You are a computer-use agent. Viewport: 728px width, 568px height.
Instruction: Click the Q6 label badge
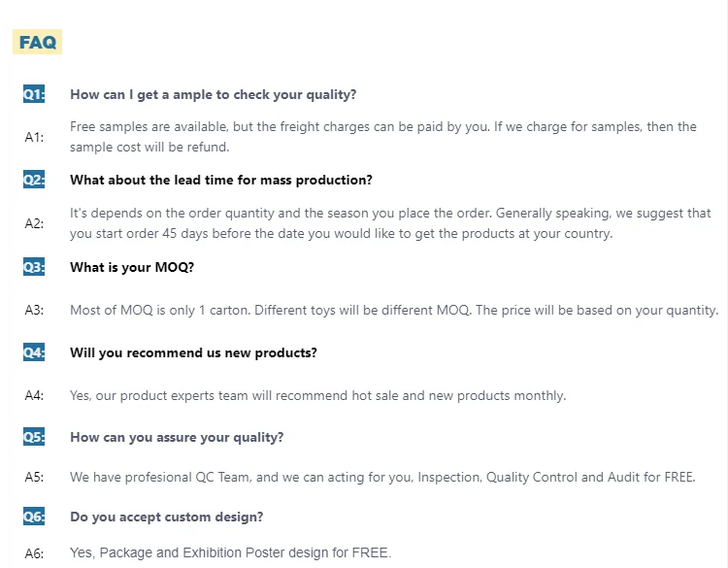pos(34,517)
